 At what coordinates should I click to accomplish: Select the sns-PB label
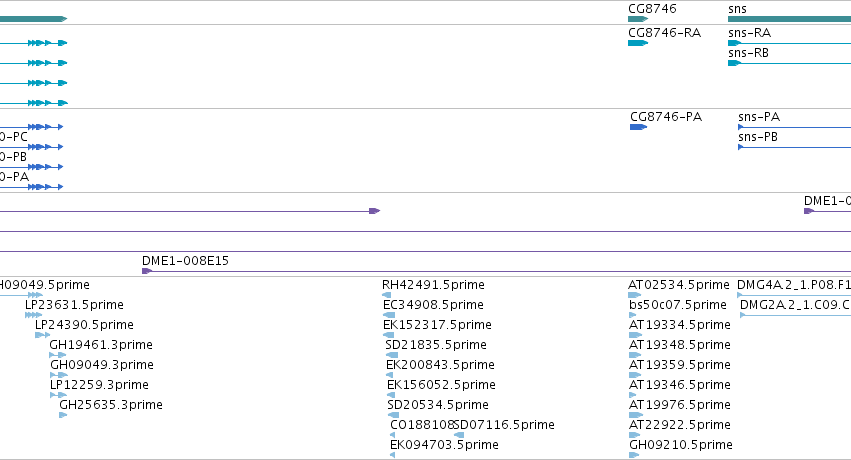758,137
